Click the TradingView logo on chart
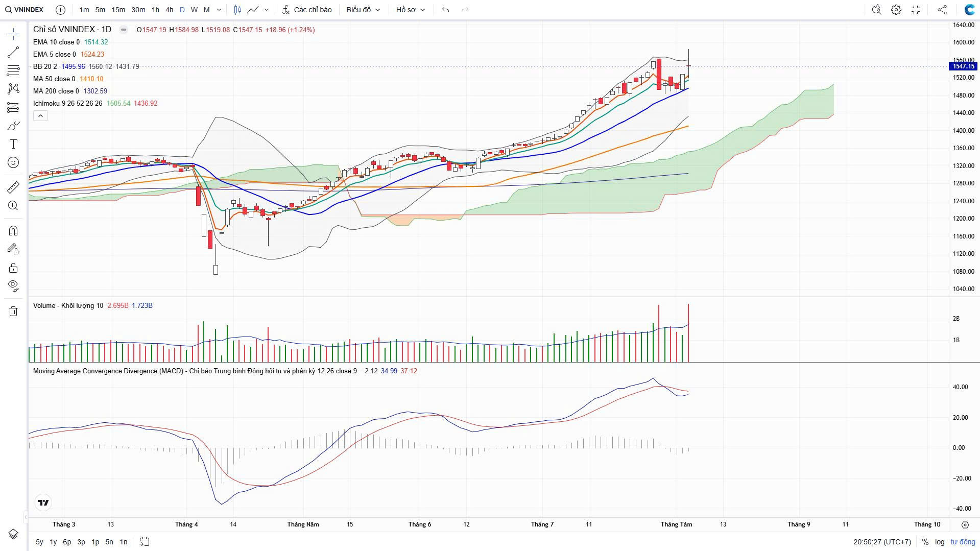 (x=43, y=502)
